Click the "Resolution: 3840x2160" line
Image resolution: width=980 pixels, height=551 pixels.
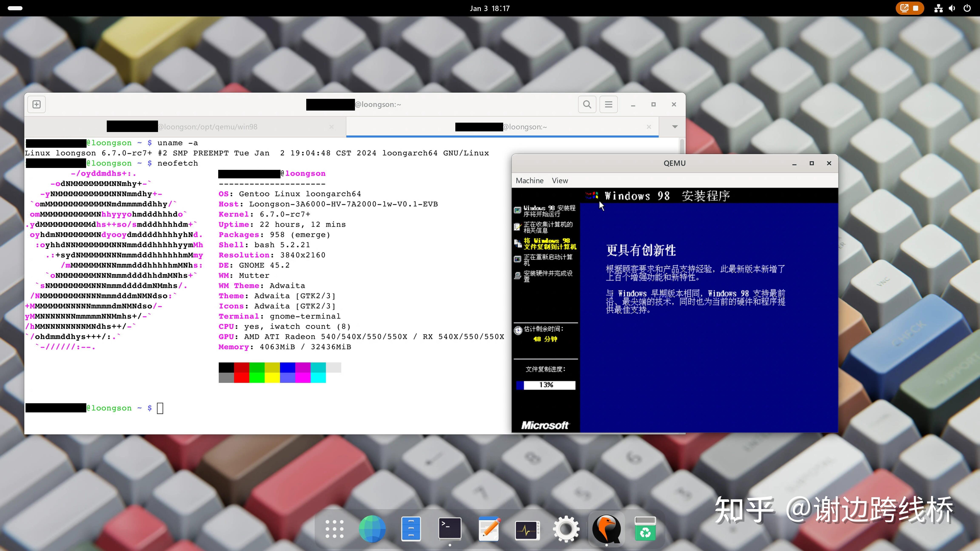(272, 255)
